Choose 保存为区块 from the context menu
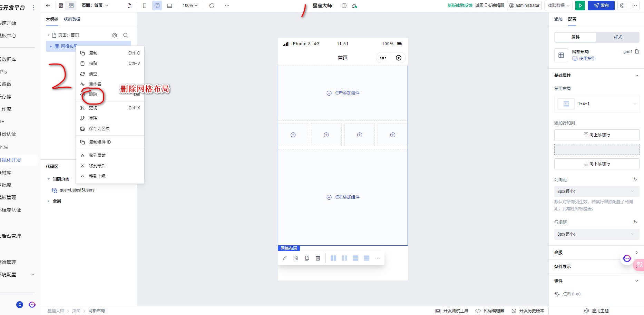Image resolution: width=644 pixels, height=315 pixels. click(110, 129)
